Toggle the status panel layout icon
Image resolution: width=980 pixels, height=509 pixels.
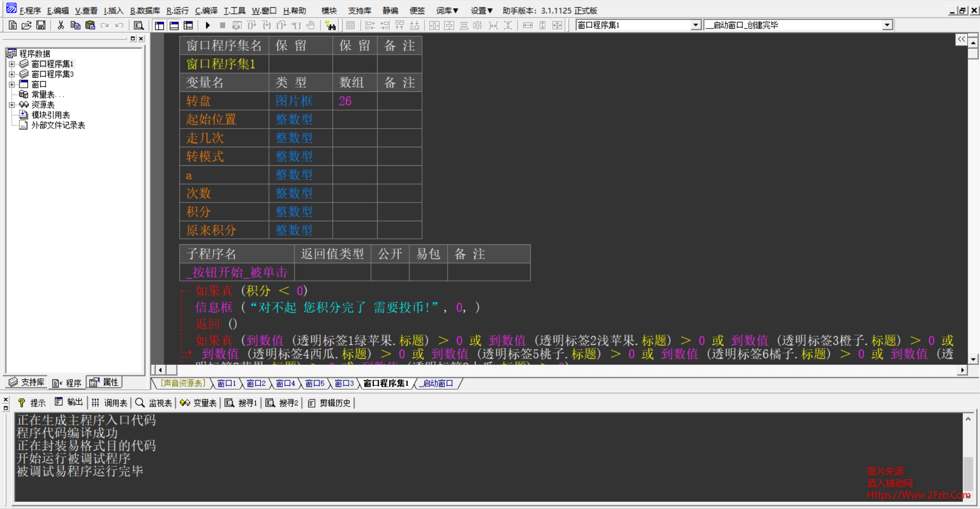(x=174, y=25)
